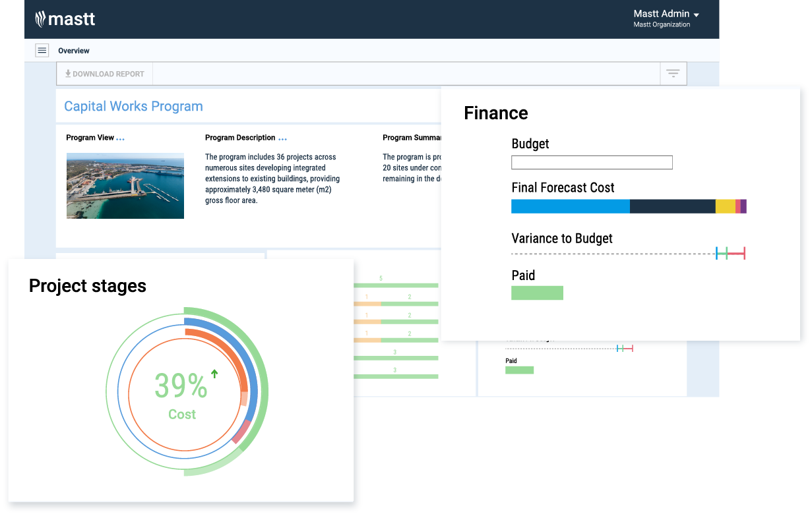Open the hamburger navigation menu
This screenshot has height=516, width=812.
(x=42, y=50)
